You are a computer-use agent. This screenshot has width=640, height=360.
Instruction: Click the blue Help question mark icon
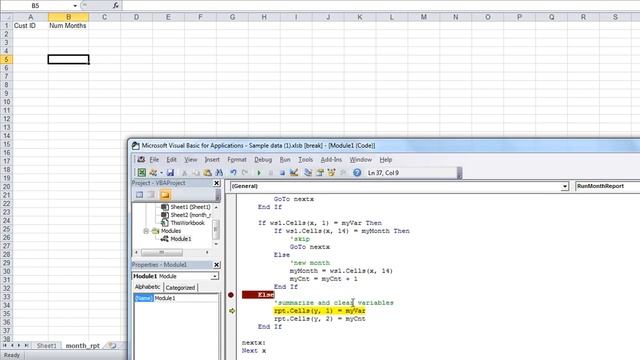(x=357, y=173)
